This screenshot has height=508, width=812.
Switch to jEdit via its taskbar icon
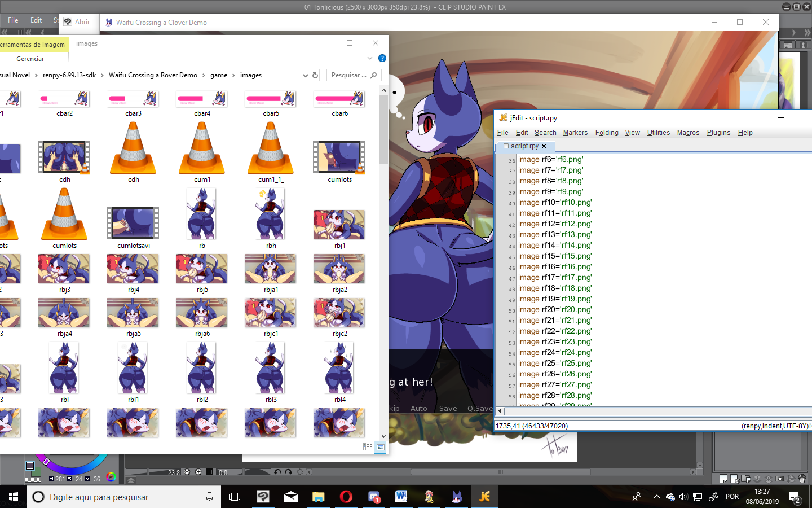484,497
